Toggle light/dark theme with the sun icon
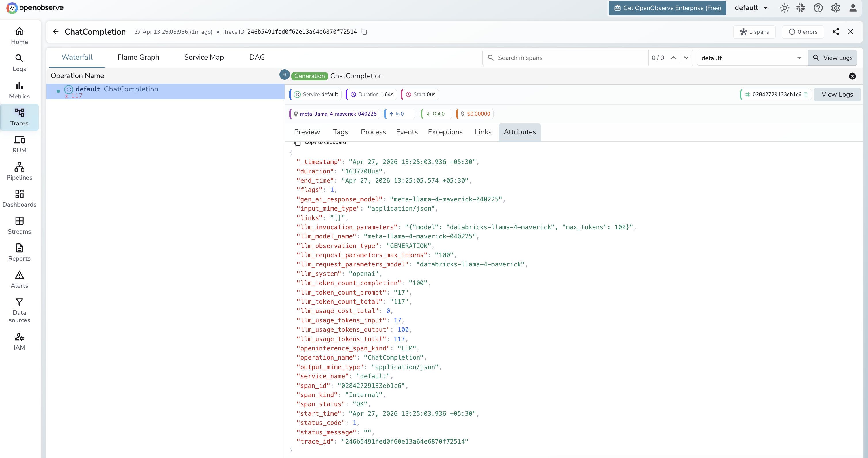The height and width of the screenshot is (458, 868). coord(785,8)
